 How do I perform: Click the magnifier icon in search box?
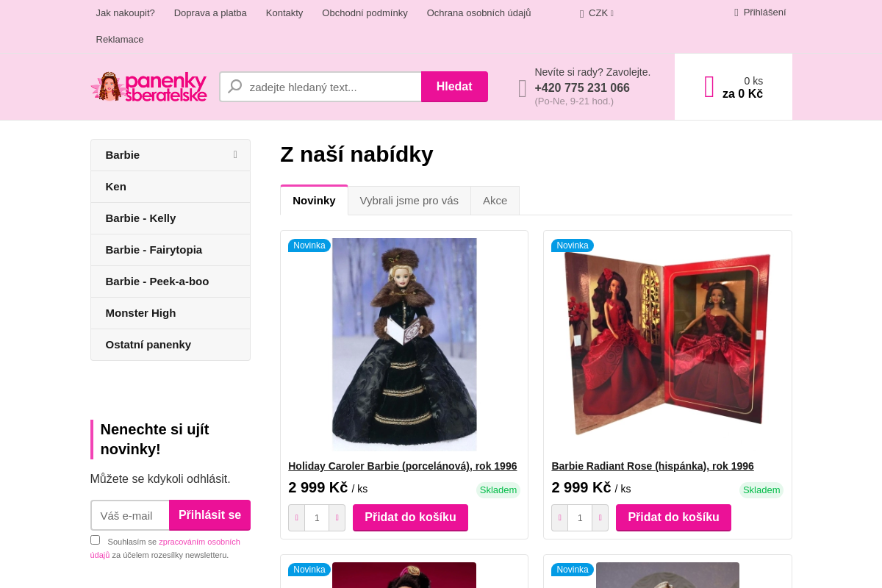pos(235,87)
